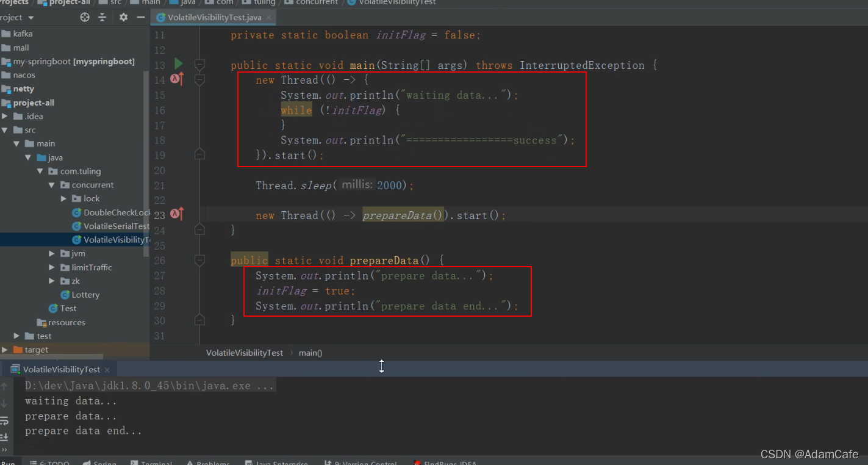Click prepareData() call on line 23
Screen dimensions: 868x465
[403, 215]
